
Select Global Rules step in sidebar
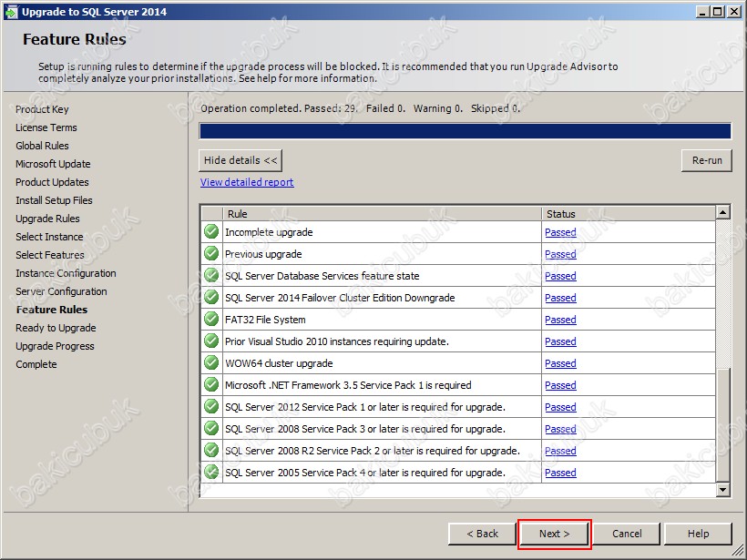[42, 146]
